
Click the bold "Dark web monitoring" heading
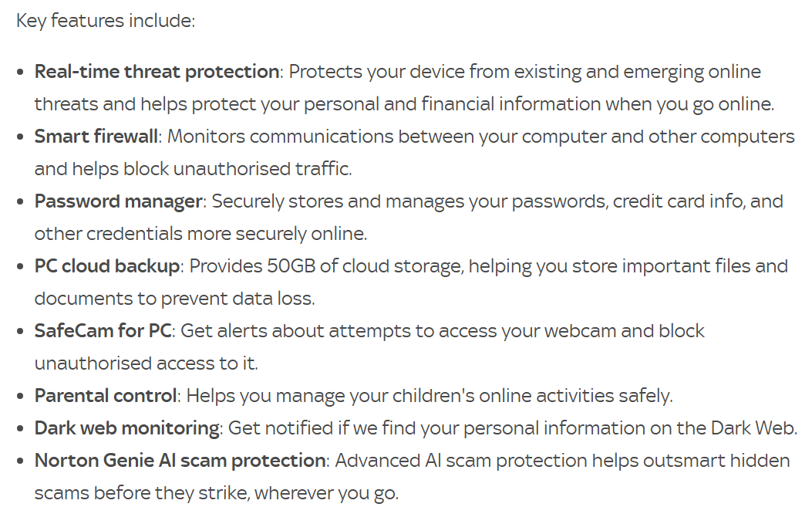[x=127, y=428]
